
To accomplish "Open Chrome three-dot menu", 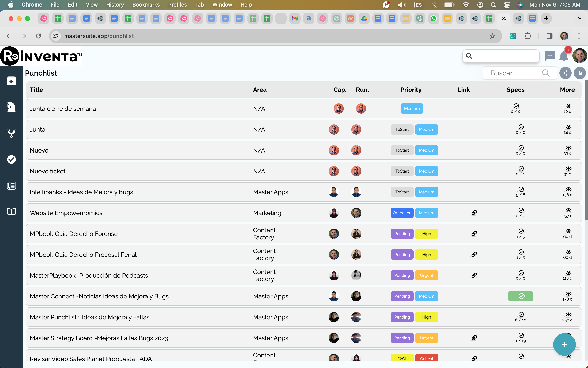I will [579, 36].
